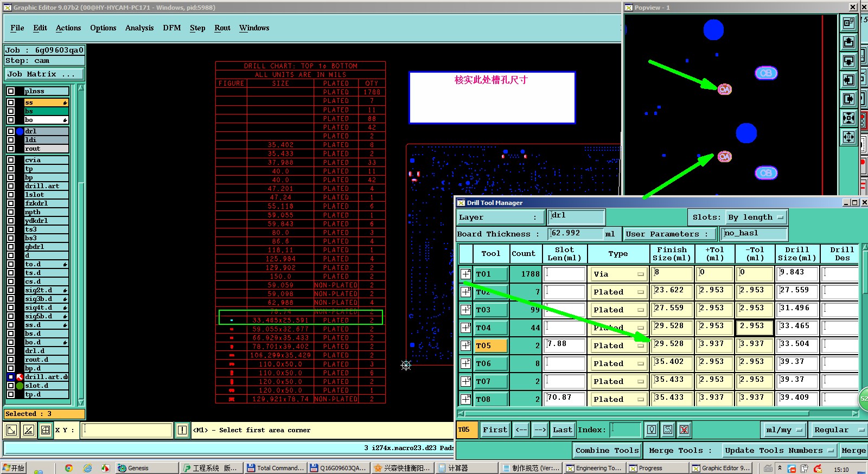Screen dimensions: 868x474
Task: Toggle the bo layer checkbox
Action: click(x=11, y=120)
